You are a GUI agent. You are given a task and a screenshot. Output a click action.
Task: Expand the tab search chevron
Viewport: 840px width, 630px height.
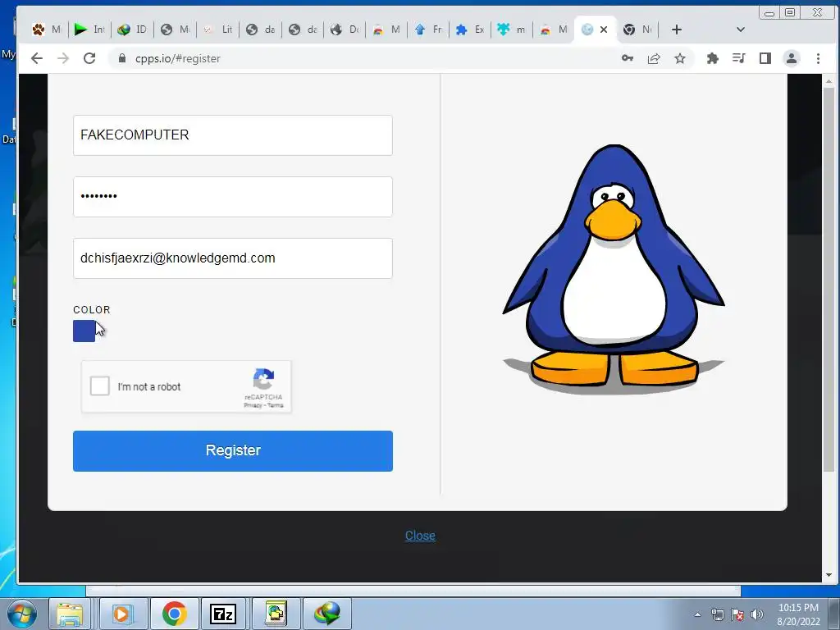point(741,30)
